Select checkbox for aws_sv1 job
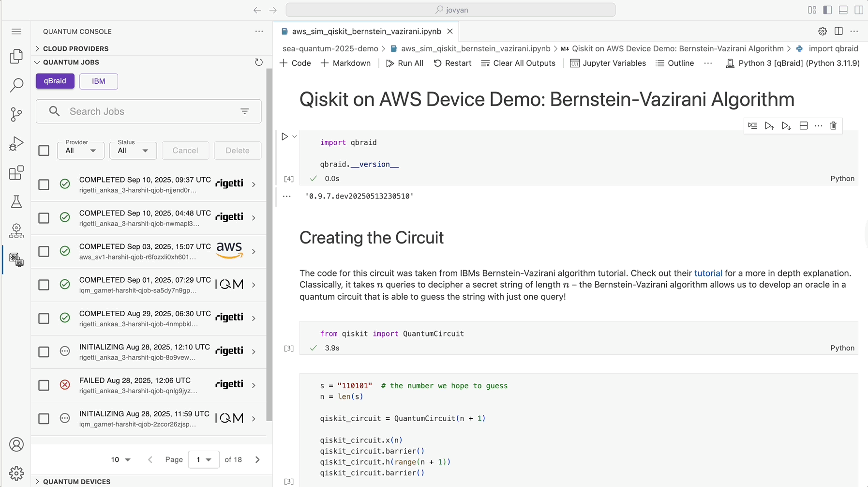The width and height of the screenshot is (868, 487). tap(44, 251)
